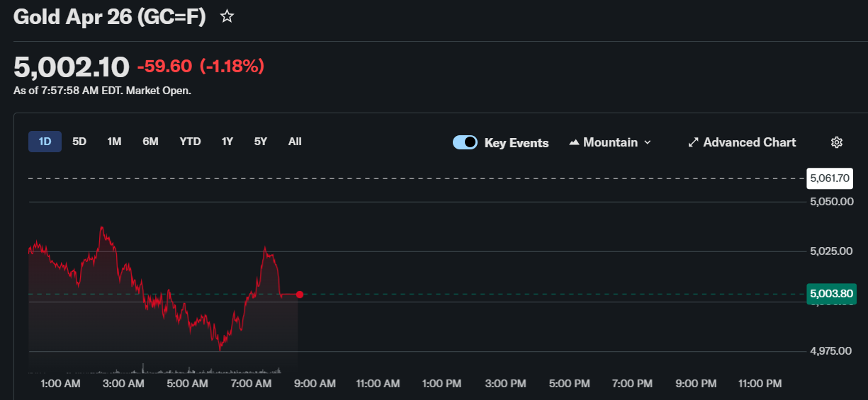Switch to 5D time range
Screen dimensions: 868x400
pos(79,142)
